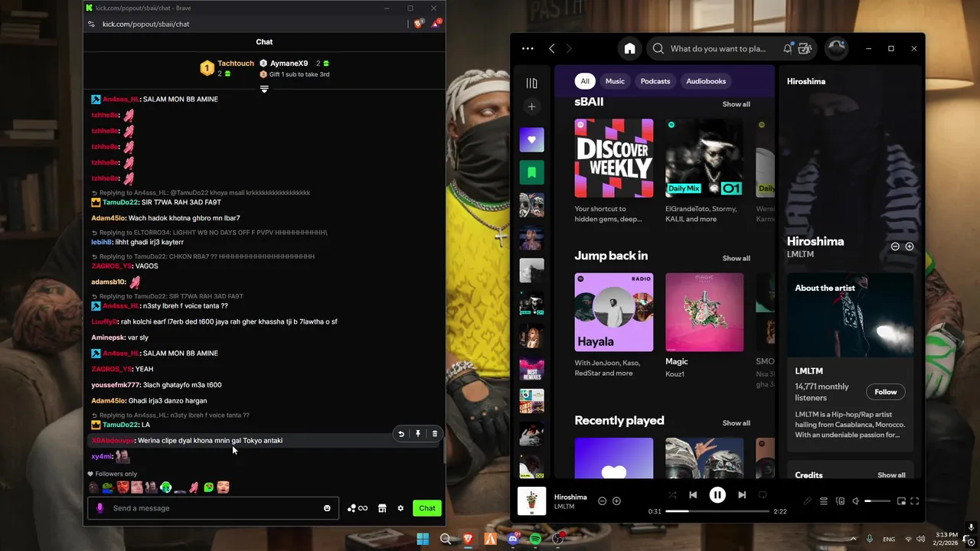Go forward in Spotify navigation
Viewport: 980px width, 551px height.
(568, 48)
